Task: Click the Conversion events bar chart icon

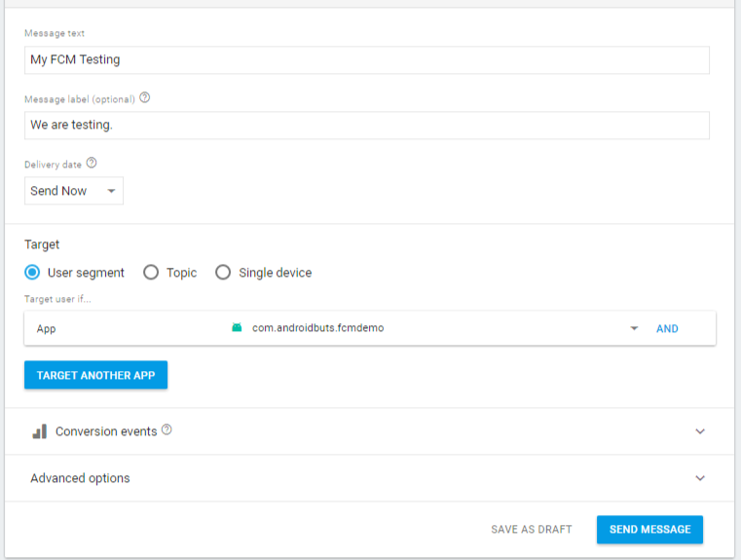Action: pos(40,431)
